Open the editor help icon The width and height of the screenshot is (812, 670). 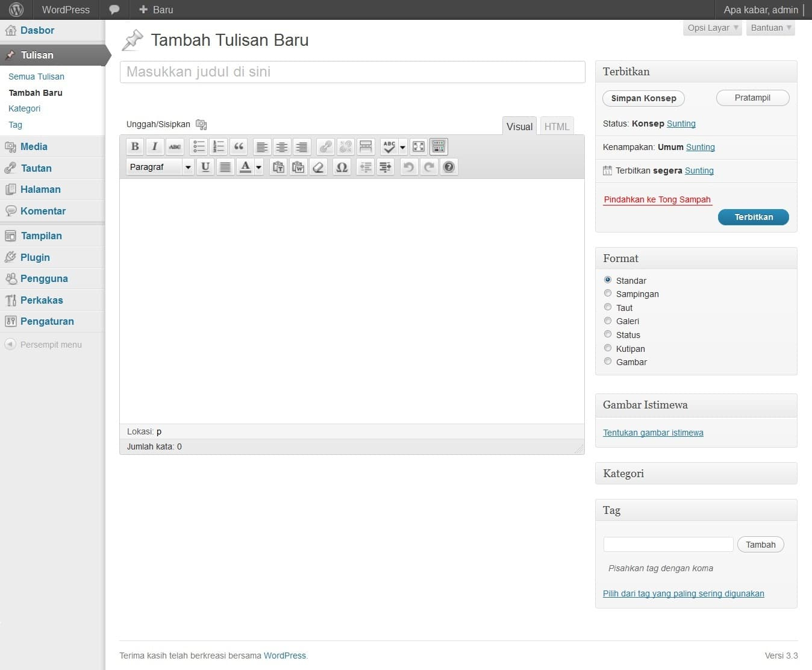[449, 167]
